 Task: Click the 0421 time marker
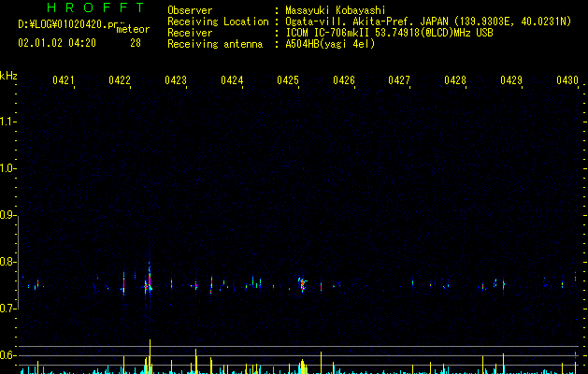[64, 79]
